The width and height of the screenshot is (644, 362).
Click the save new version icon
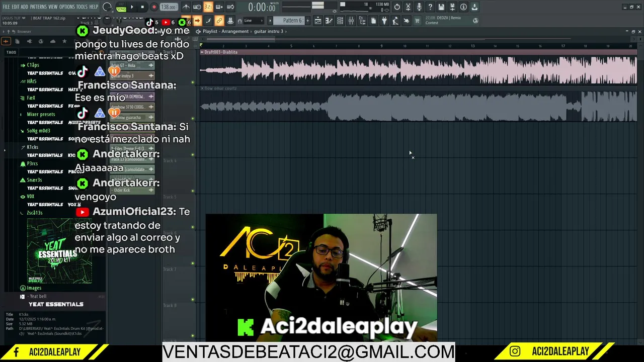[452, 7]
